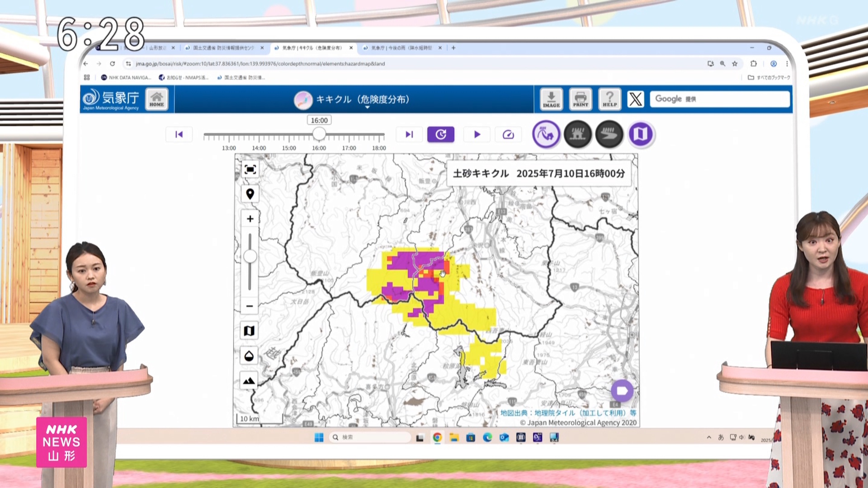The height and width of the screenshot is (488, 868).
Task: Open the Chrome three-dot menu
Action: [787, 64]
